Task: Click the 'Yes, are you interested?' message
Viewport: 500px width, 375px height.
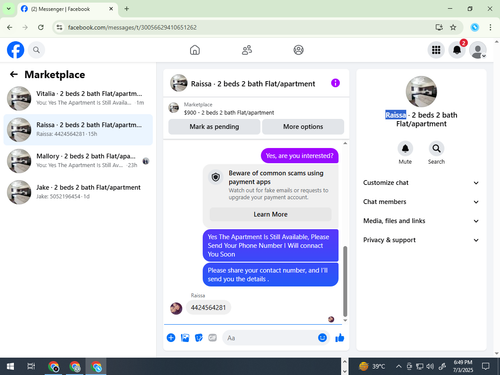Action: (299, 156)
